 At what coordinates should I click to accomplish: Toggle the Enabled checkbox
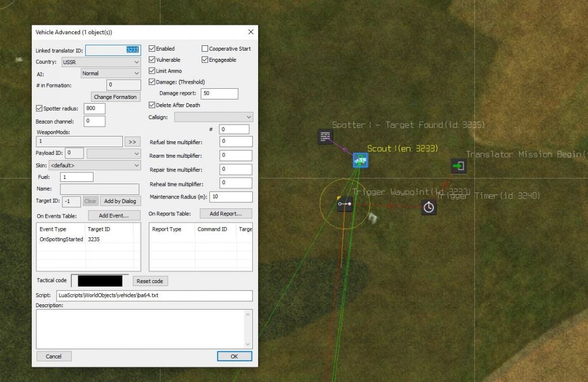[152, 49]
